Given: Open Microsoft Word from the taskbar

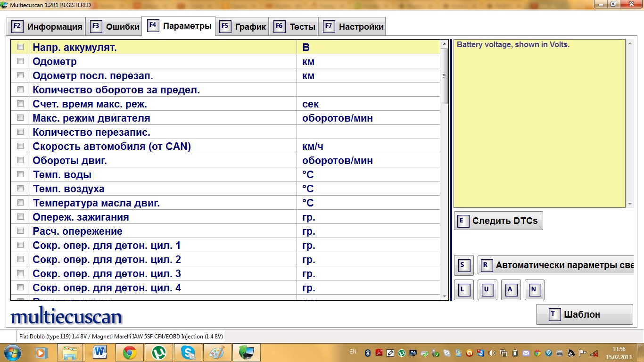Looking at the screenshot, I should click(100, 352).
